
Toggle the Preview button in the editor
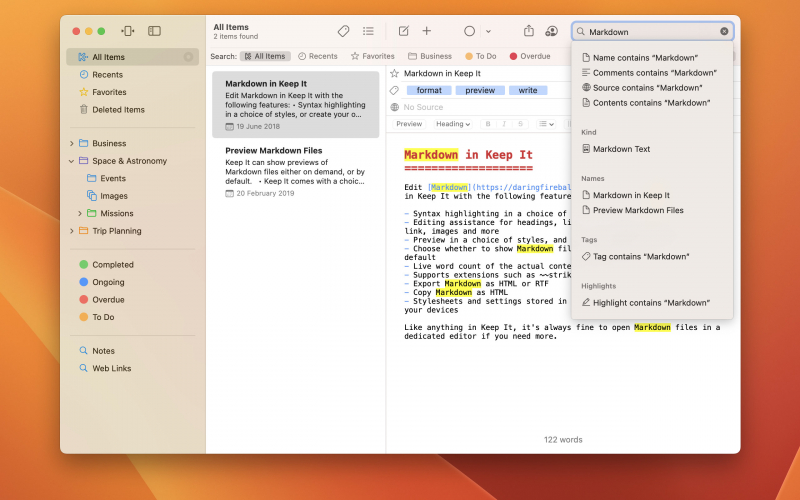click(x=409, y=124)
